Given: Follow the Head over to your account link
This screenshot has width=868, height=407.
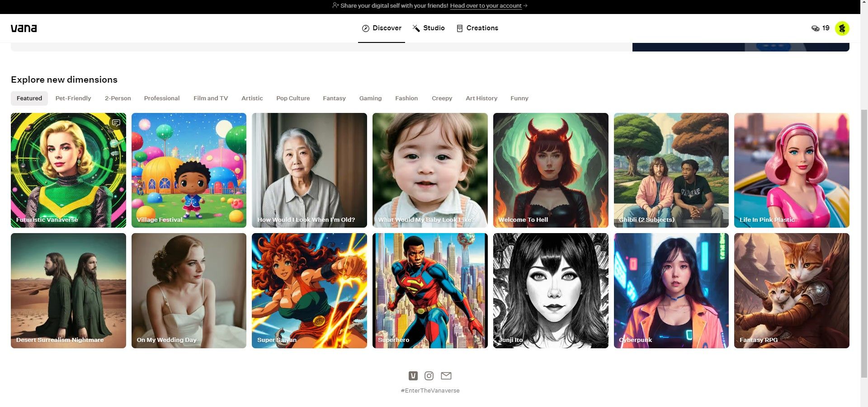Looking at the screenshot, I should tap(486, 5).
